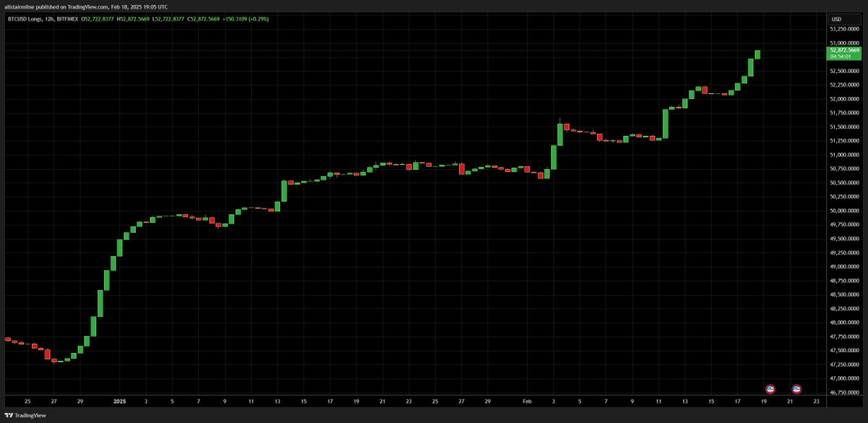This screenshot has width=868, height=423.
Task: Click the 04:54:01 candle countdown timer
Action: pos(841,56)
